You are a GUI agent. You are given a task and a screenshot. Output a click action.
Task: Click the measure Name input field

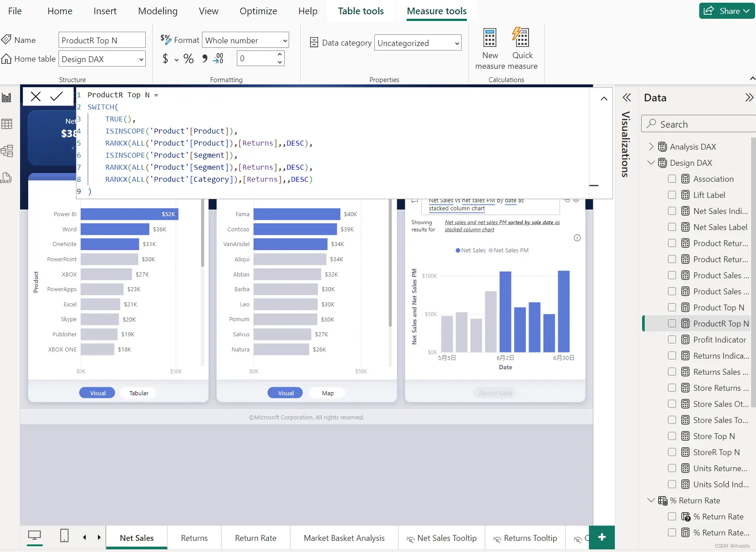[102, 40]
